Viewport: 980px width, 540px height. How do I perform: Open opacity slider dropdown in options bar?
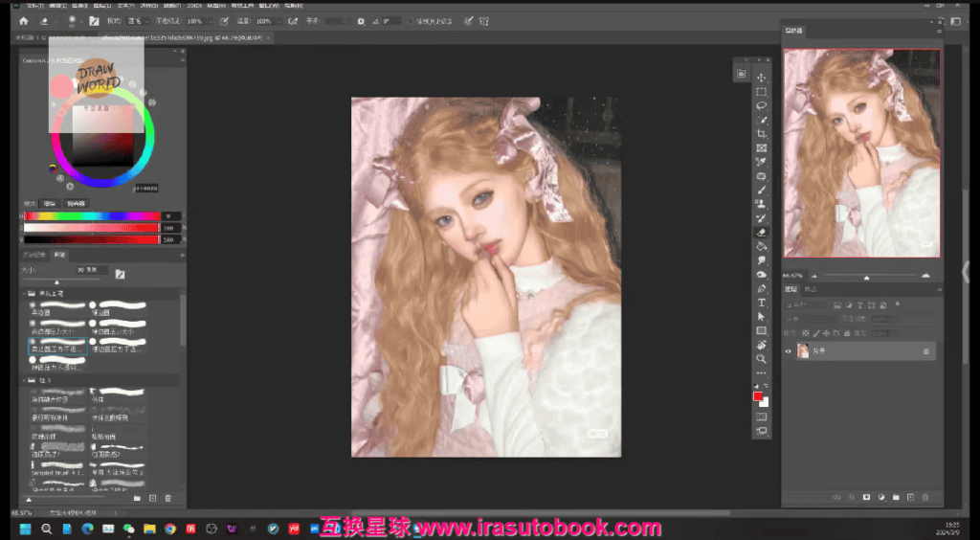(x=211, y=21)
